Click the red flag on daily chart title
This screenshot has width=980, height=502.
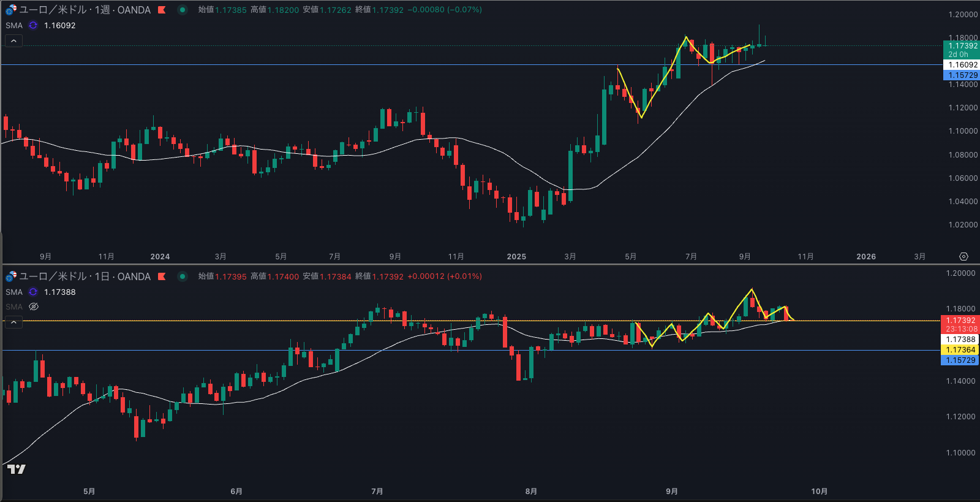tap(162, 276)
